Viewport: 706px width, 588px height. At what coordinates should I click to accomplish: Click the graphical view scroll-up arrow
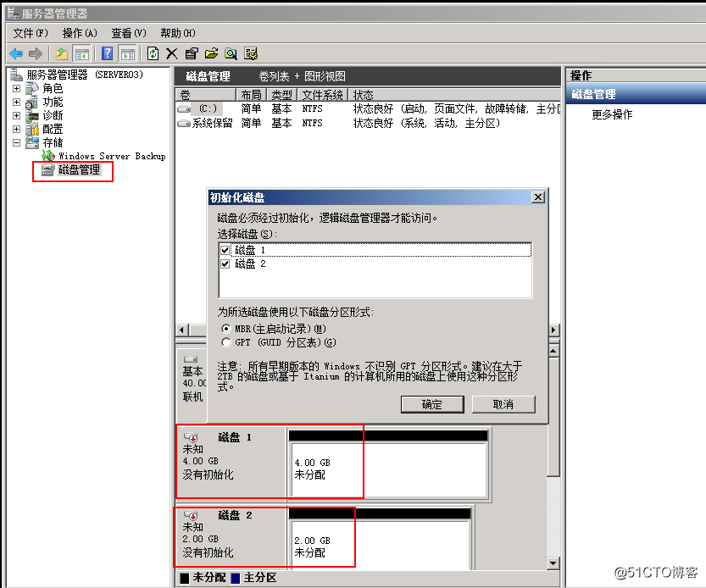(x=553, y=350)
